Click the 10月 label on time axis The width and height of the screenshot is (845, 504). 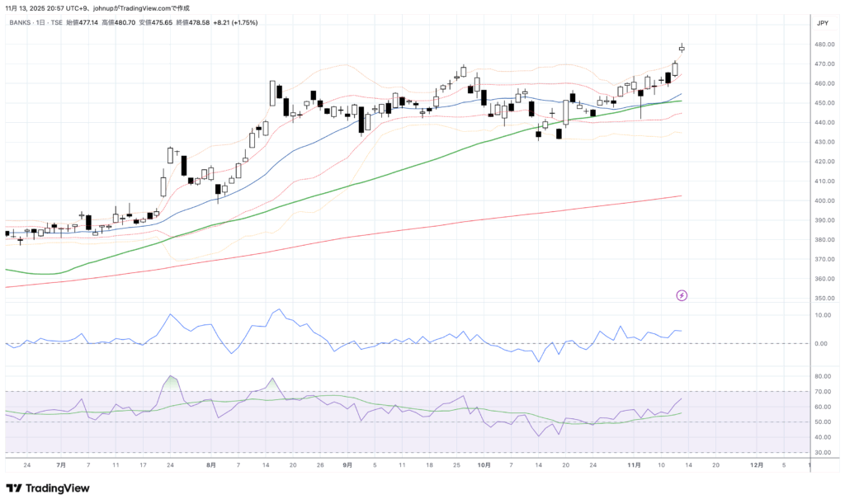coord(484,465)
